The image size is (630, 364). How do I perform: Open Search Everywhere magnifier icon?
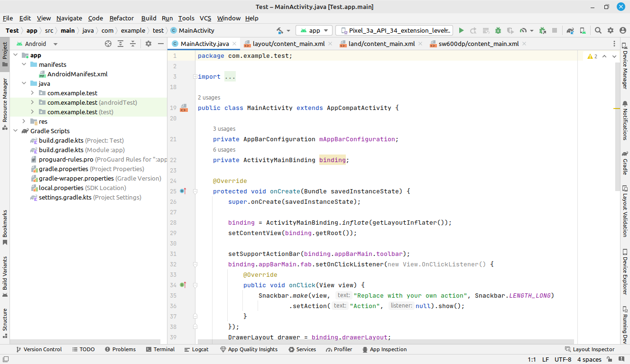pyautogui.click(x=598, y=30)
